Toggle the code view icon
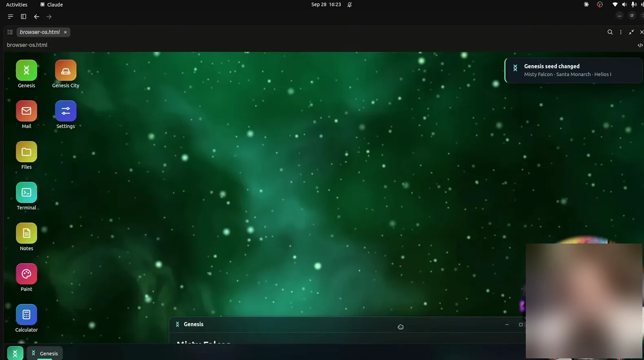Screen dimensions: 644x360 (640, 45)
